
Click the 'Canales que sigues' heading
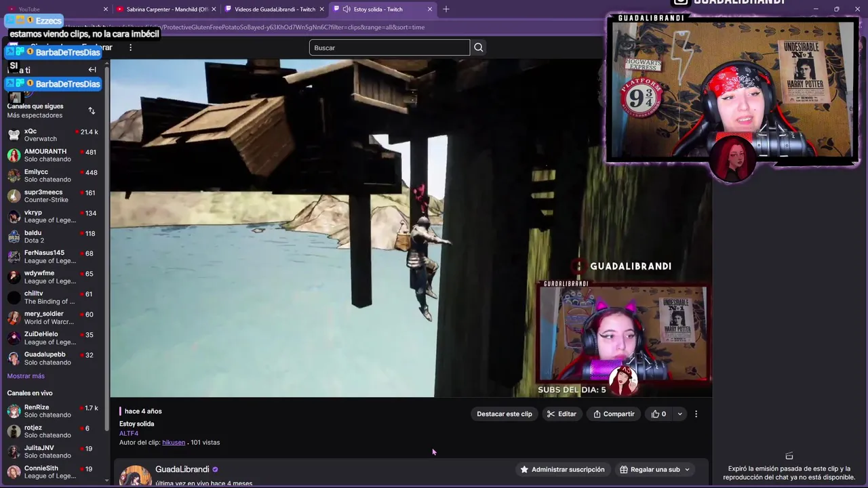(x=35, y=106)
